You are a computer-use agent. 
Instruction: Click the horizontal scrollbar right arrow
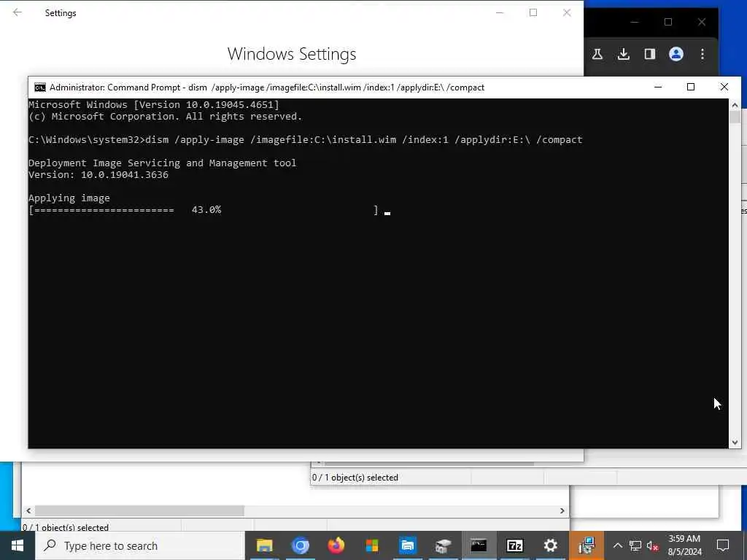pyautogui.click(x=562, y=510)
